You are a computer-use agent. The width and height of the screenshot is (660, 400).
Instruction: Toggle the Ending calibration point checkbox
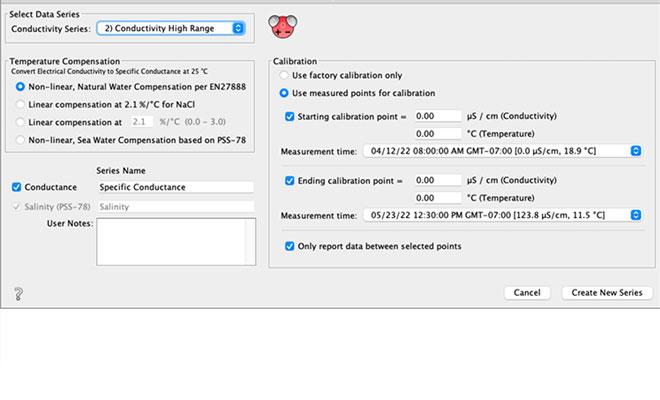(290, 180)
